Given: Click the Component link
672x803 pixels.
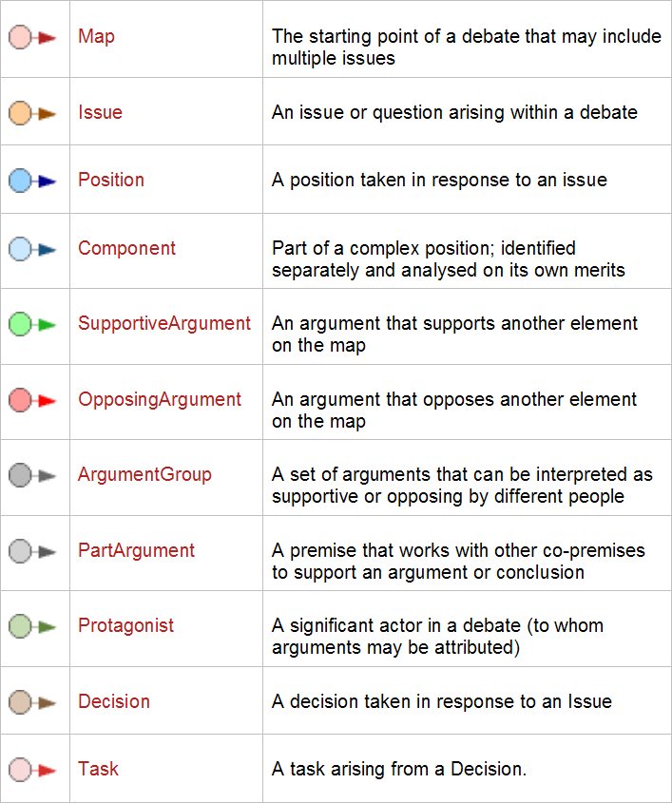Looking at the screenshot, I should point(126,249).
